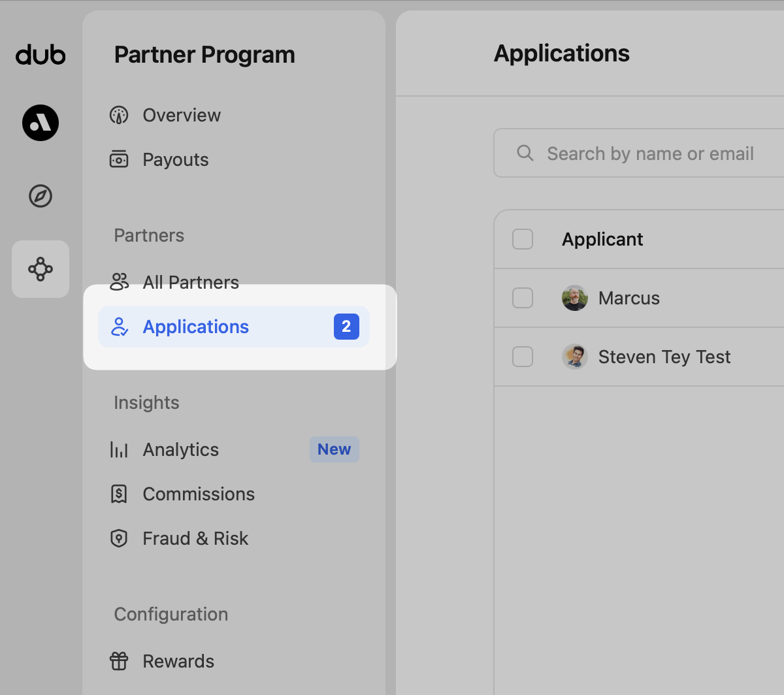Click the Rewards gift icon
This screenshot has width=784, height=695.
(119, 661)
